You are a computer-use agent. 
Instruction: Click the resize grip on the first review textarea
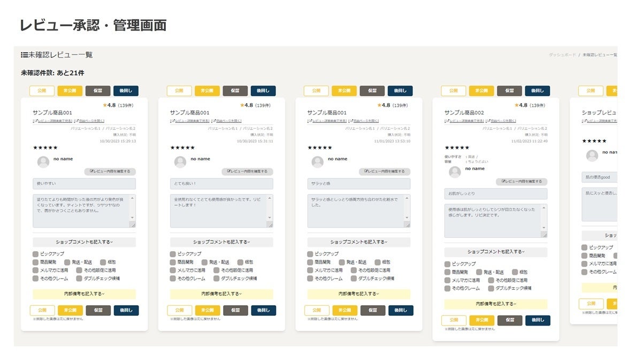(133, 224)
